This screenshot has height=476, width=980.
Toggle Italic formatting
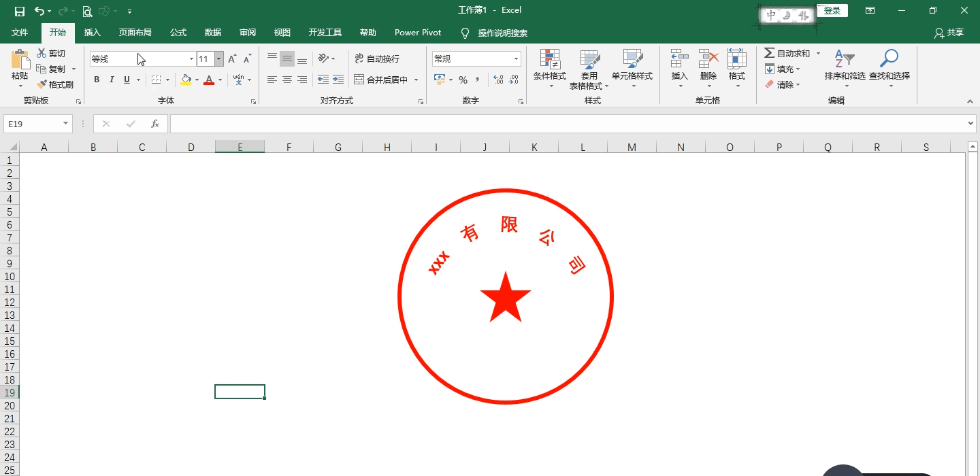(x=112, y=80)
